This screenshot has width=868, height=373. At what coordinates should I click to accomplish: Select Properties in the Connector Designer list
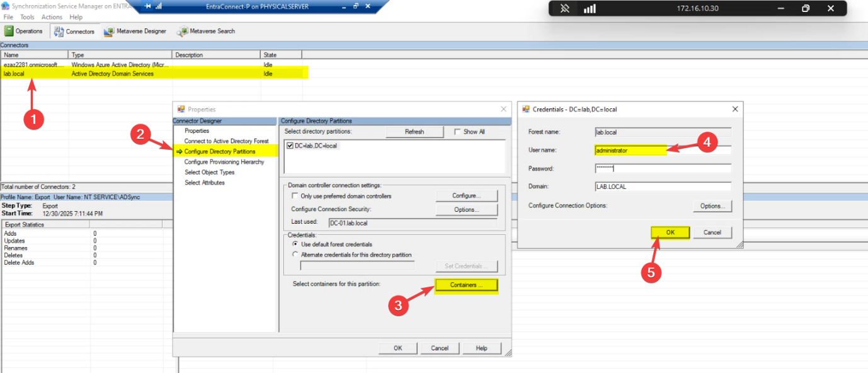click(x=197, y=130)
